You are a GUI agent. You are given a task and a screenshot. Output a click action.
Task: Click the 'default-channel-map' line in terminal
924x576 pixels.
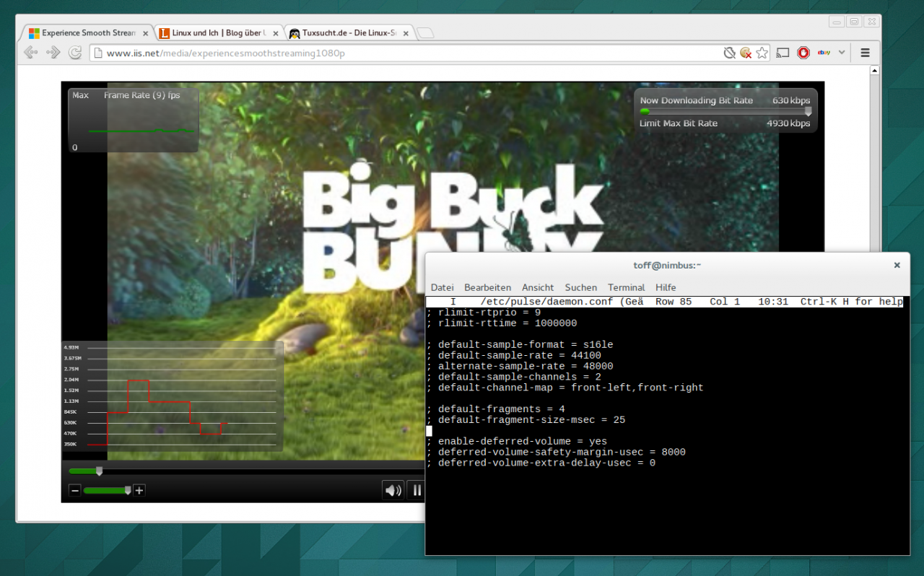pyautogui.click(x=565, y=388)
